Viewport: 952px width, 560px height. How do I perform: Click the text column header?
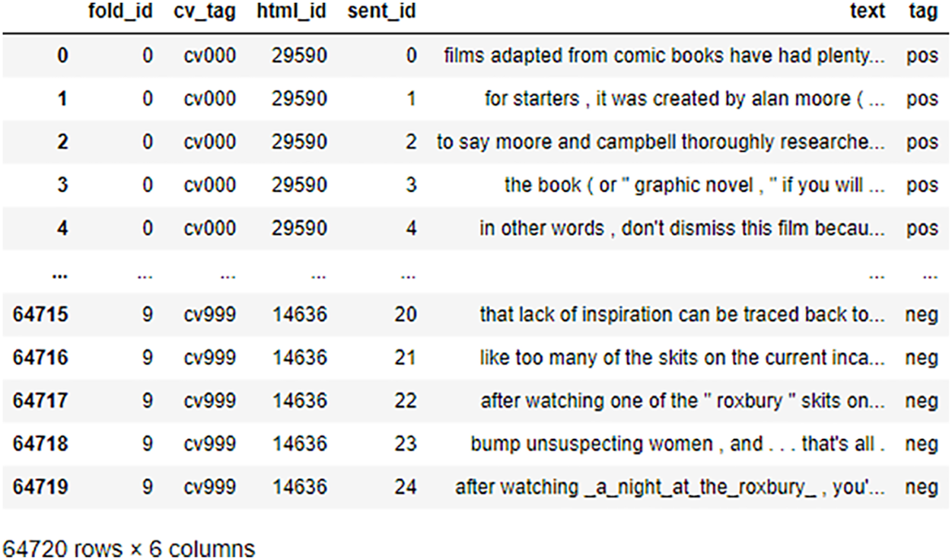(868, 13)
